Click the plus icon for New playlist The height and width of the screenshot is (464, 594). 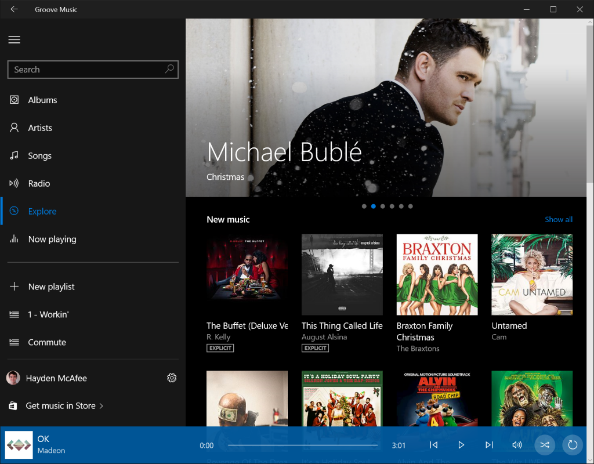click(14, 287)
